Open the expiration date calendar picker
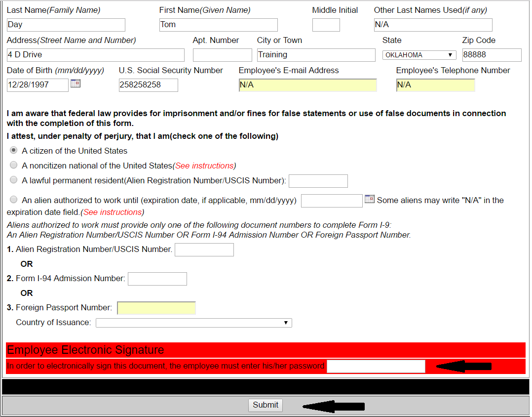Image resolution: width=532 pixels, height=417 pixels. (x=369, y=199)
